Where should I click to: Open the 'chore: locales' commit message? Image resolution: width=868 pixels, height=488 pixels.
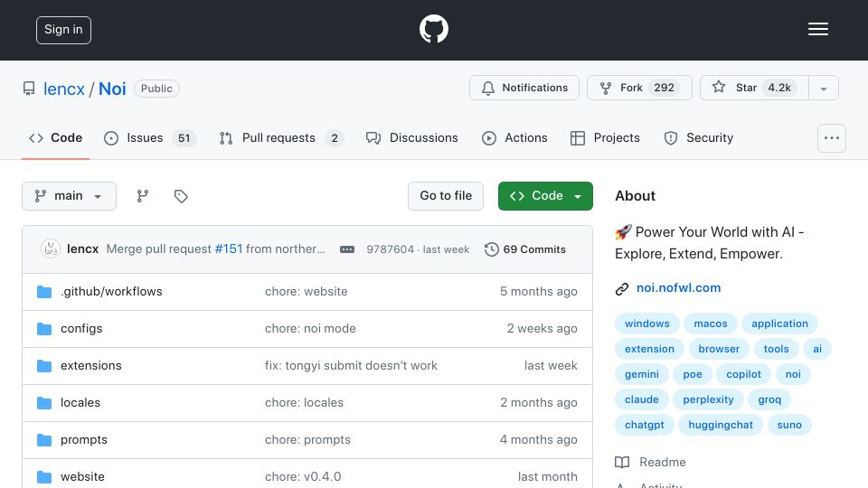click(x=304, y=403)
